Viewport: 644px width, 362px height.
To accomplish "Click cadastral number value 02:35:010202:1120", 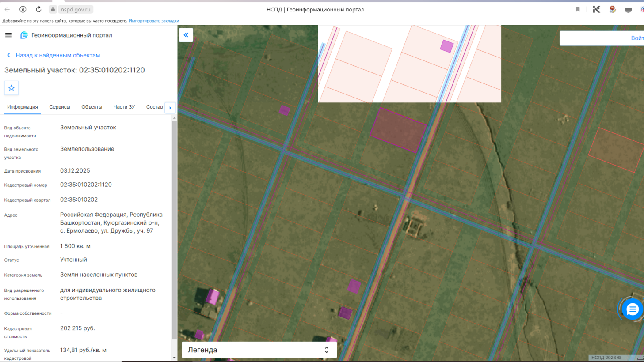I will coord(86,185).
